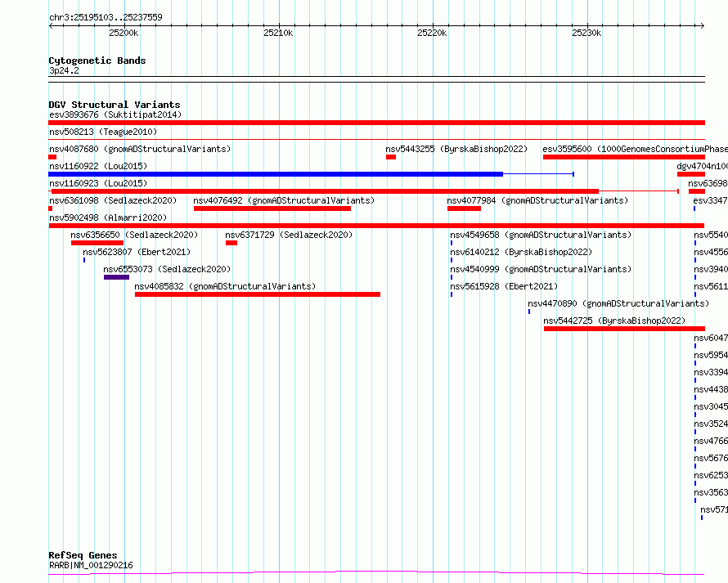Click the RARB|NM_001290216 gene label
Image resolution: width=728 pixels, height=583 pixels.
(91, 565)
